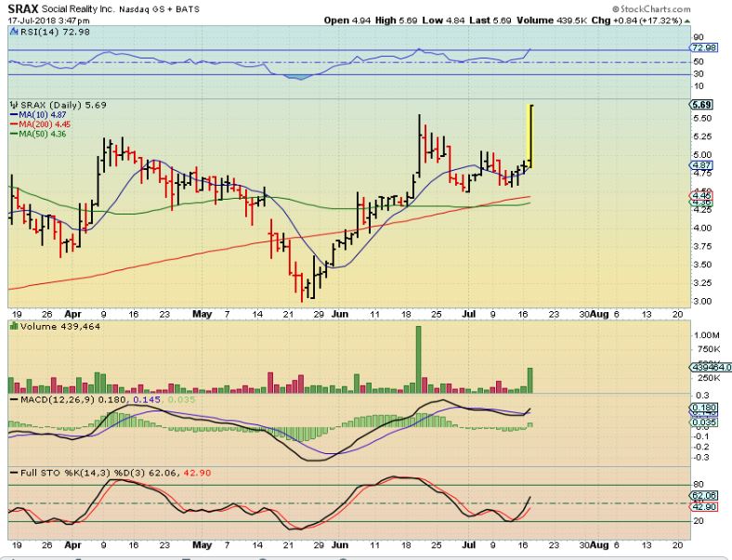
Task: Click the RSI panel icon beside RSI(14)
Action: pos(14,32)
